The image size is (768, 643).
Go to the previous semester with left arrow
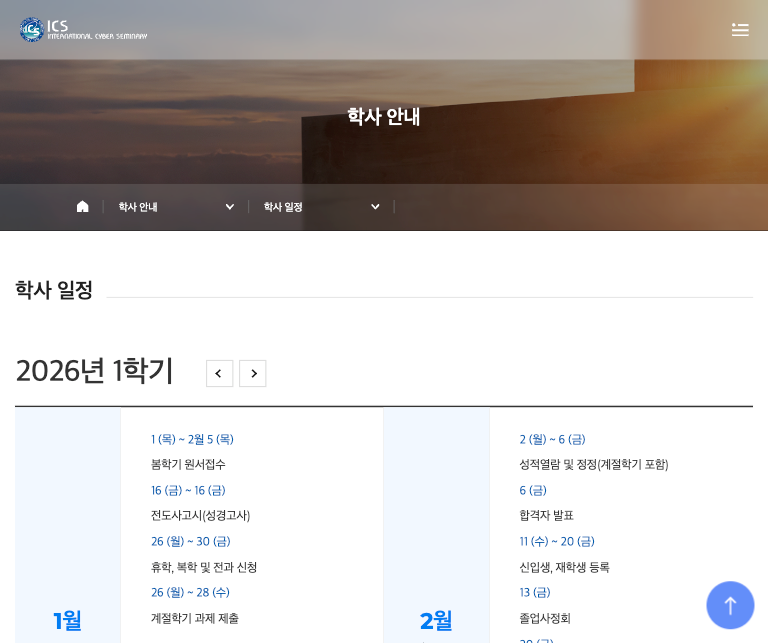[x=219, y=374]
